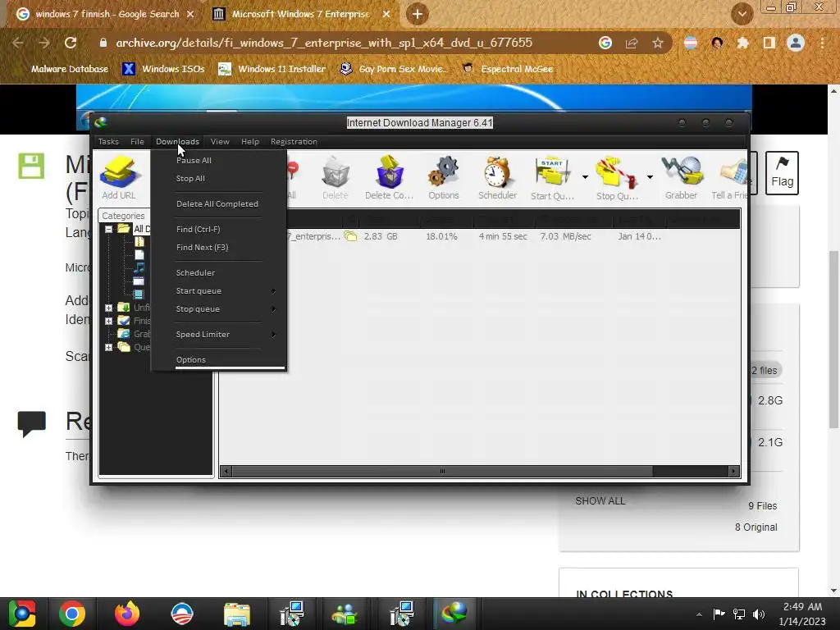Select the Grabber projects tree icon
Screen dimensions: 840x630
(124, 334)
